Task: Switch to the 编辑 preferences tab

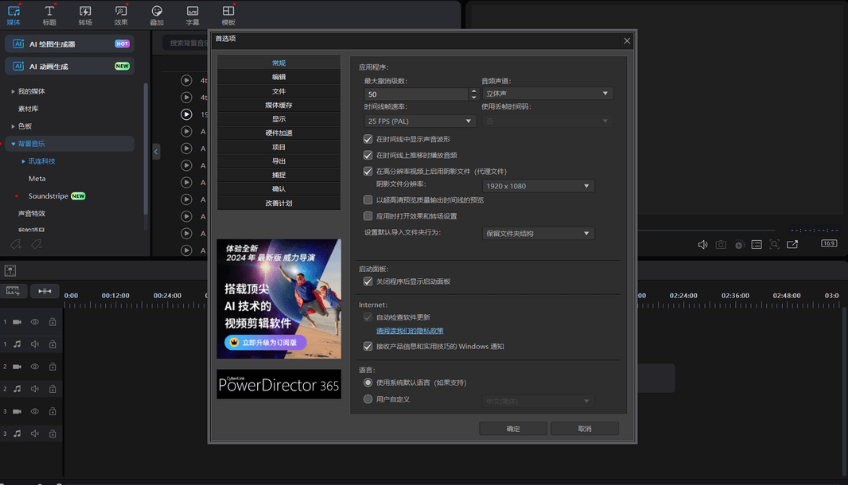Action: pos(278,77)
